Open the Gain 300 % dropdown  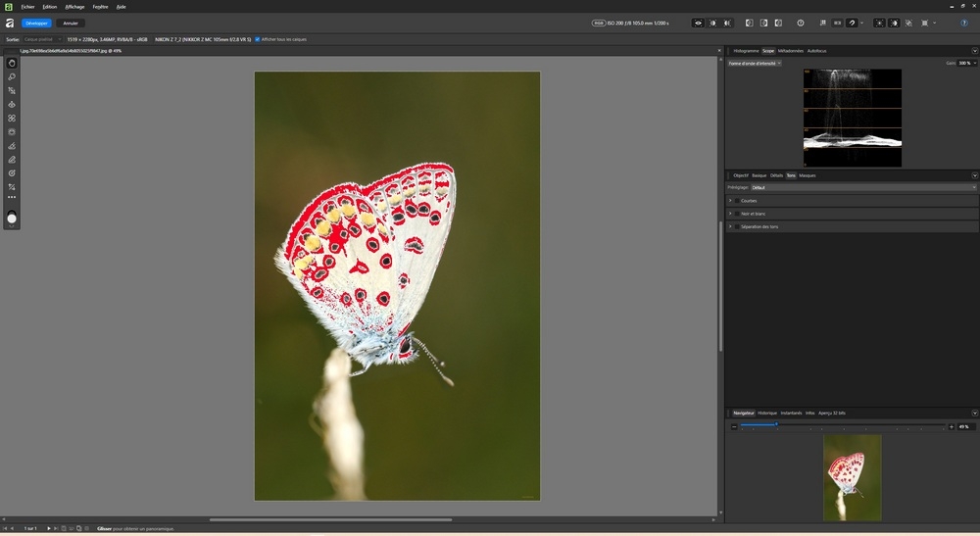point(967,63)
